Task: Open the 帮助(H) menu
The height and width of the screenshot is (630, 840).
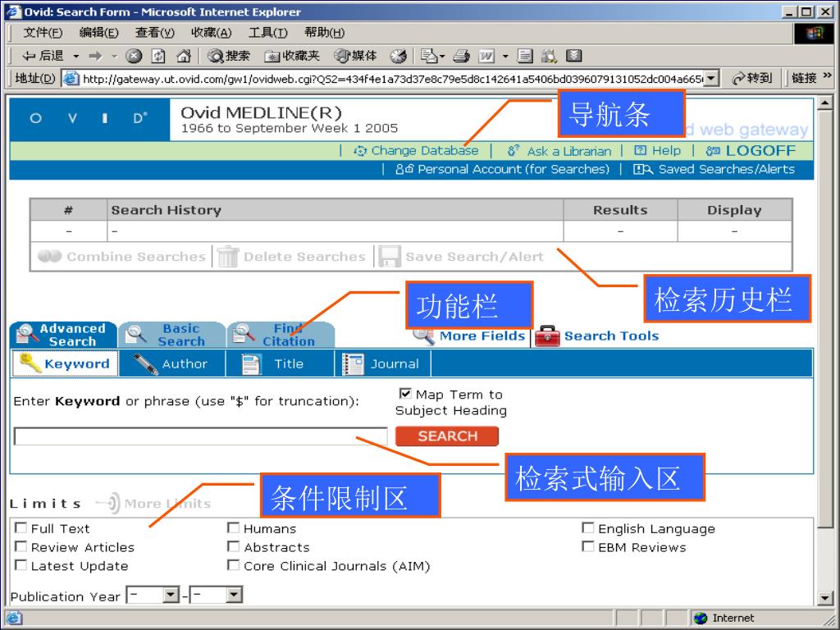Action: point(324,33)
